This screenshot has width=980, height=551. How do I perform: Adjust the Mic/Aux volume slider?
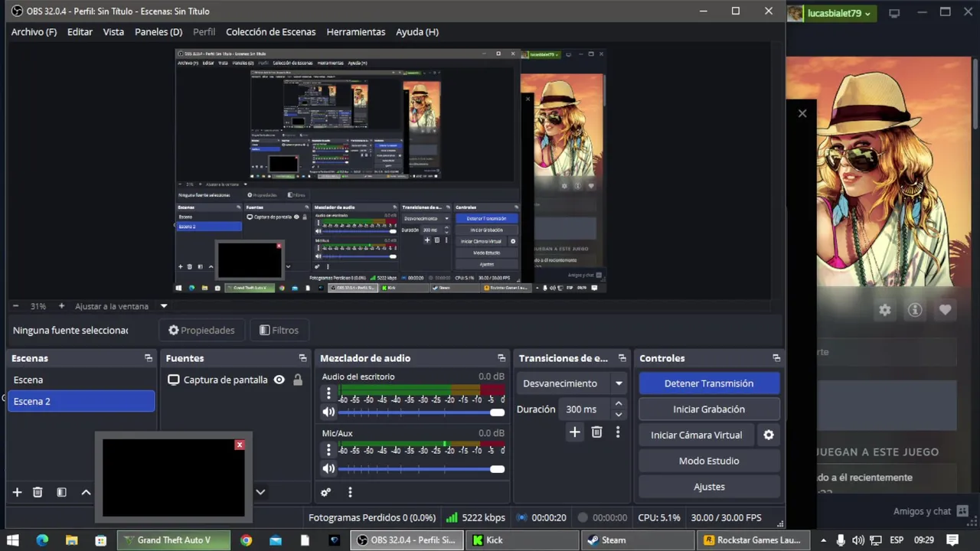[422, 469]
